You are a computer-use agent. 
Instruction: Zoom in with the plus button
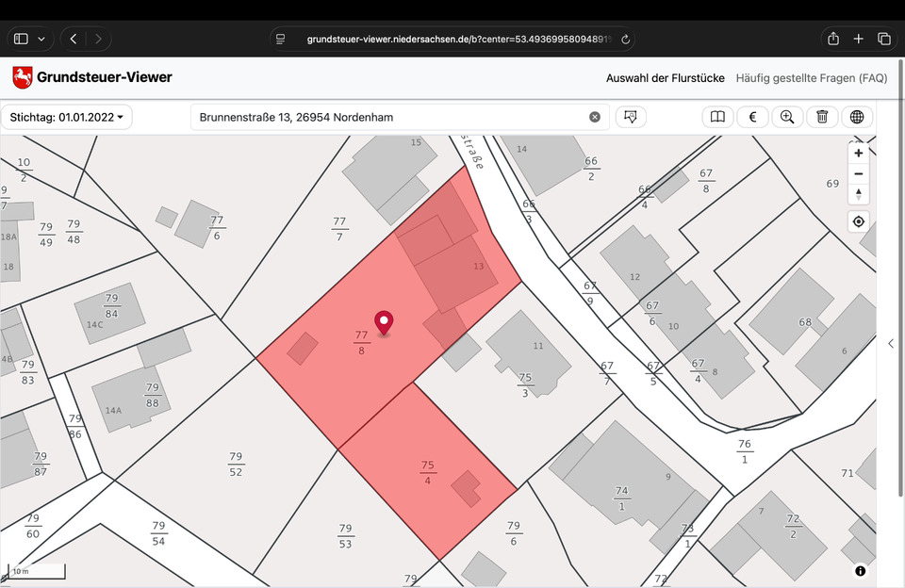pos(859,153)
